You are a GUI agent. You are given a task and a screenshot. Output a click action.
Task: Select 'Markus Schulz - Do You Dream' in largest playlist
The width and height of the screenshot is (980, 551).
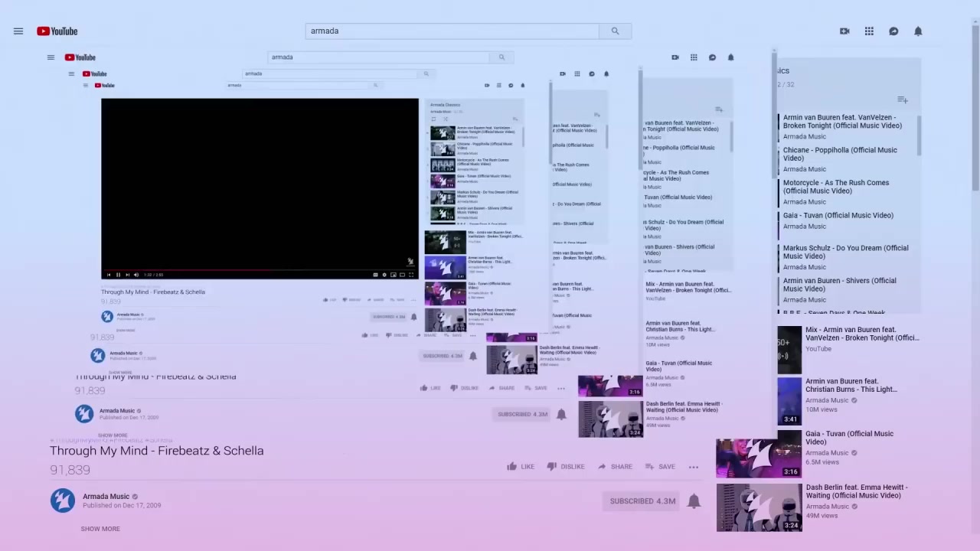pyautogui.click(x=845, y=252)
